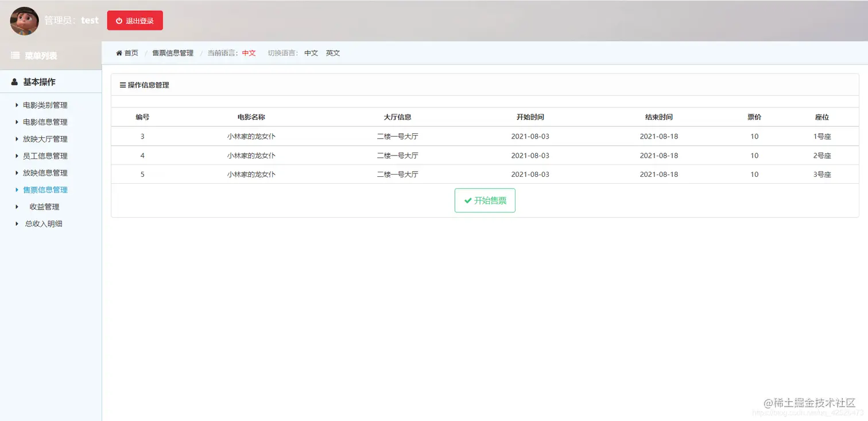Click the price 10 in the 1号座 row

754,137
